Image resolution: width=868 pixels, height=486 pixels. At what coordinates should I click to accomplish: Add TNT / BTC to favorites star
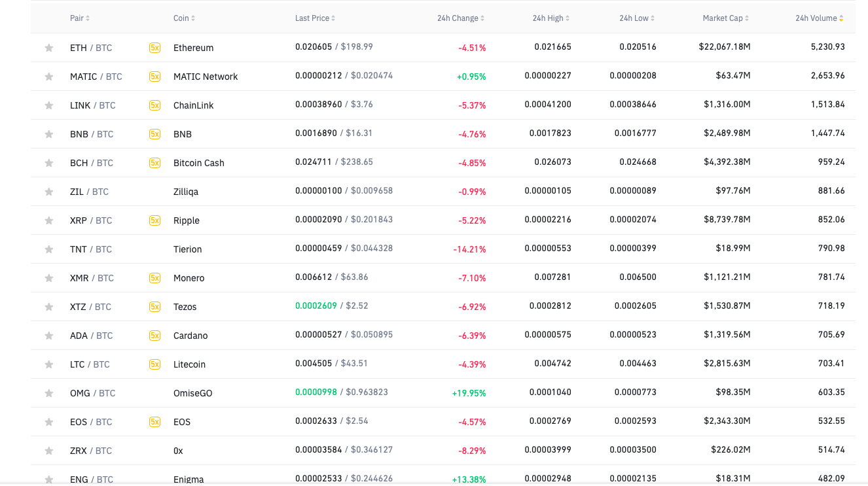pyautogui.click(x=48, y=249)
